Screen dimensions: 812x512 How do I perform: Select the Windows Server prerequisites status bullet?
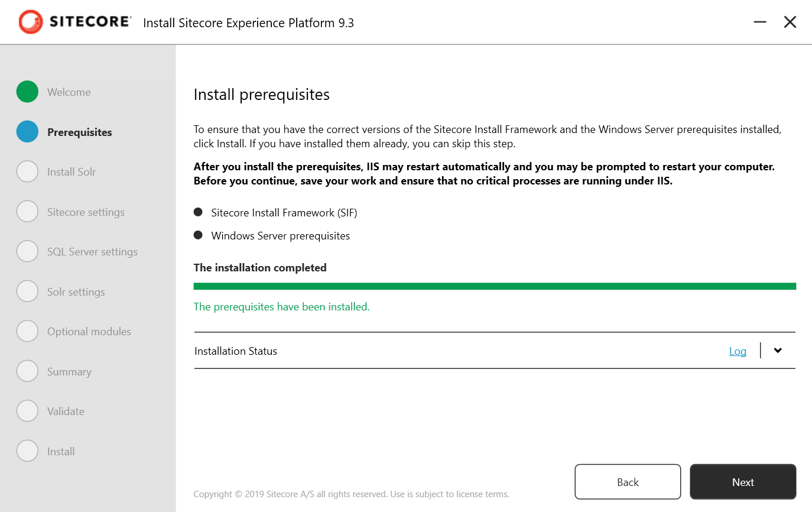click(198, 235)
